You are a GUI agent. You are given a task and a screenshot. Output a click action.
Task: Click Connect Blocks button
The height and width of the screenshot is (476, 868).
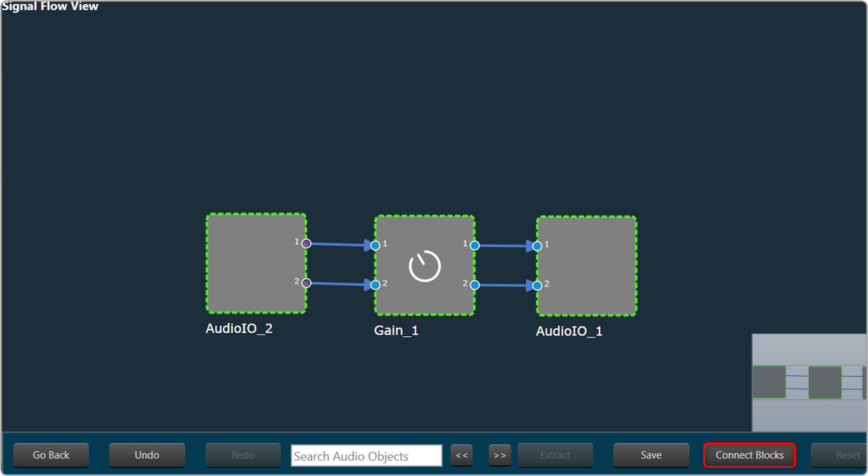(750, 455)
